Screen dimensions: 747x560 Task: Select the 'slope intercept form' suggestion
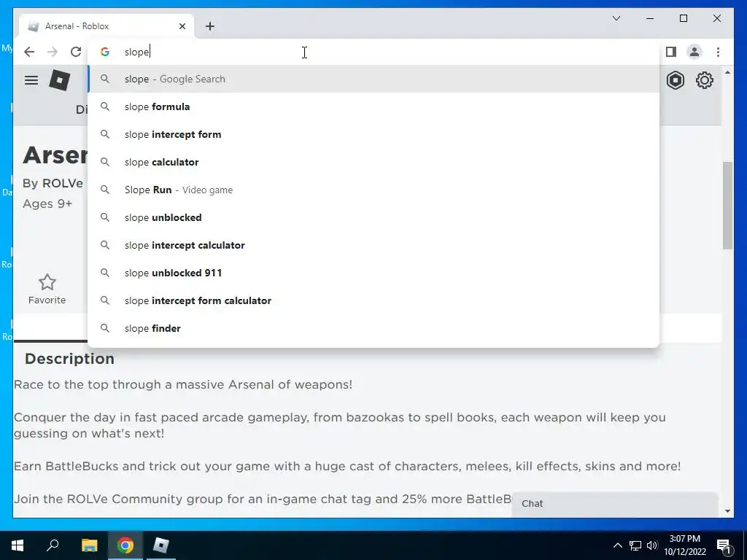(x=373, y=134)
